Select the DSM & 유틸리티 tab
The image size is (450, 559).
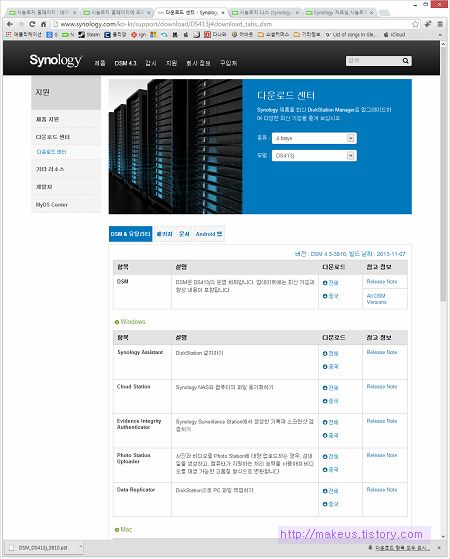pos(131,234)
